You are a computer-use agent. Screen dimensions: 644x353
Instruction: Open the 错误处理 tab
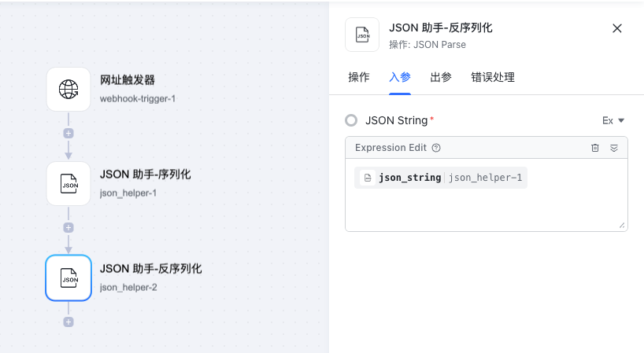pos(493,77)
